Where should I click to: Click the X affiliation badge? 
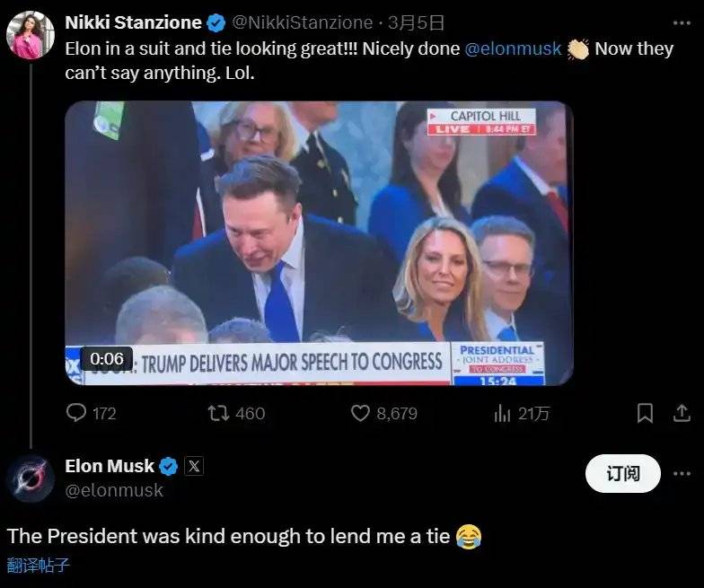(194, 466)
